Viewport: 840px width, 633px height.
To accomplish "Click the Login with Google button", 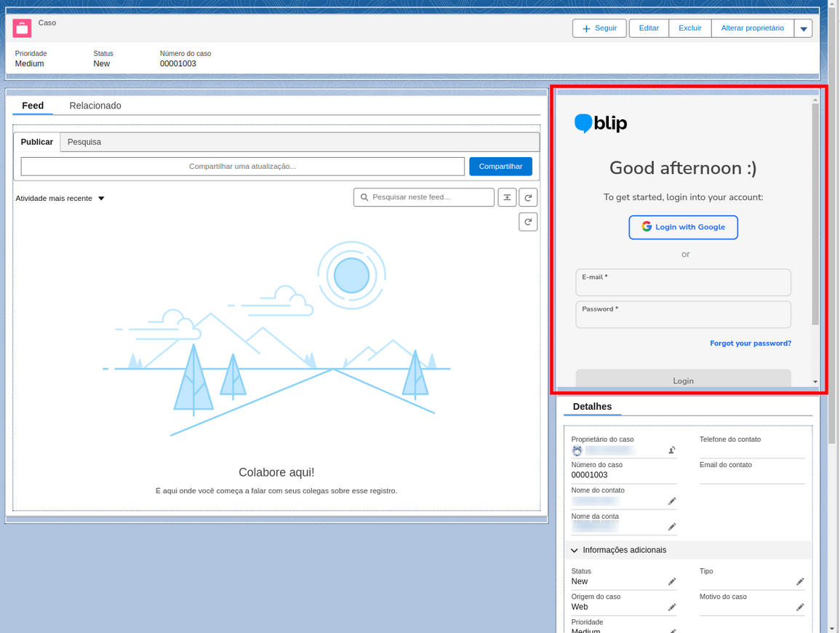I will (x=683, y=227).
